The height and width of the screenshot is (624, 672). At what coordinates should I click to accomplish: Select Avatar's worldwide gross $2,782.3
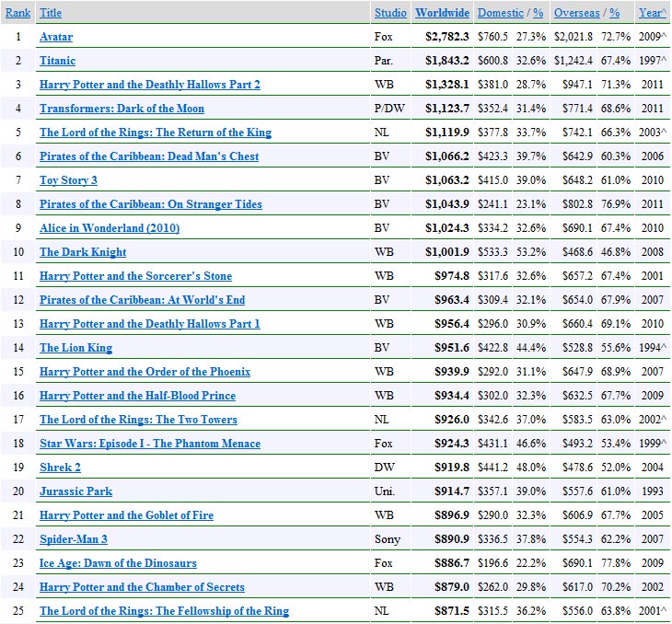click(447, 37)
